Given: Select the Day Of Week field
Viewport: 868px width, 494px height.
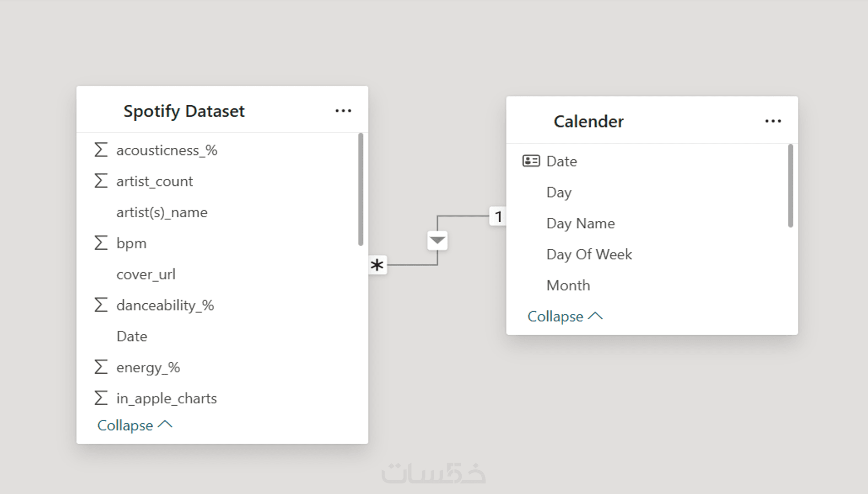Looking at the screenshot, I should click(x=589, y=254).
